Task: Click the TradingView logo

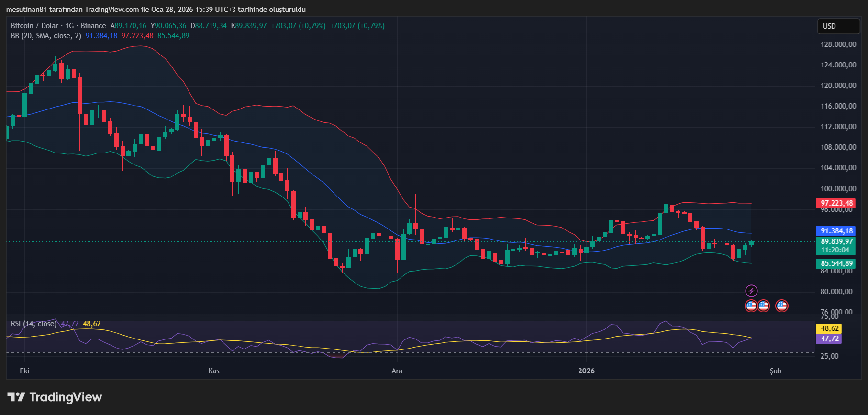Action: pyautogui.click(x=55, y=397)
